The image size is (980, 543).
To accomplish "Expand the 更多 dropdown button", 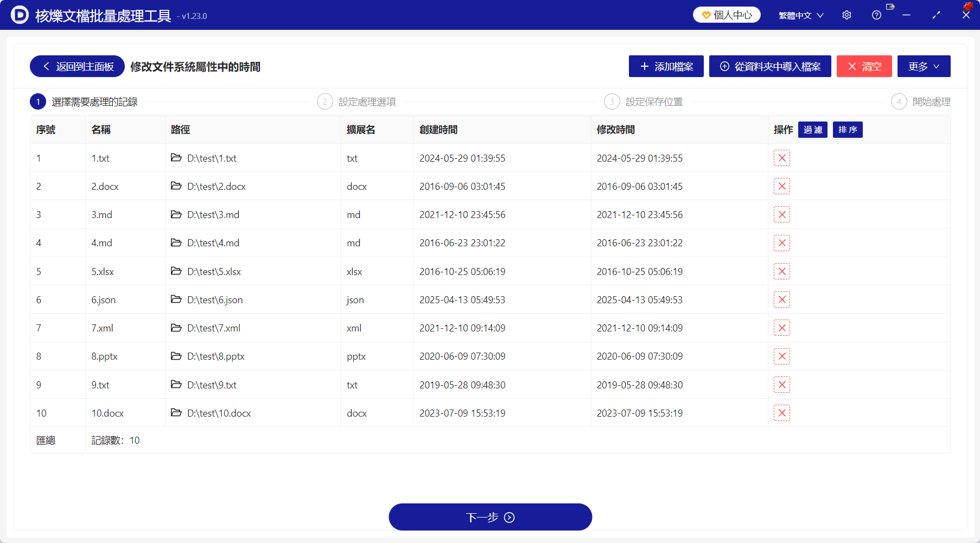I will click(x=924, y=66).
